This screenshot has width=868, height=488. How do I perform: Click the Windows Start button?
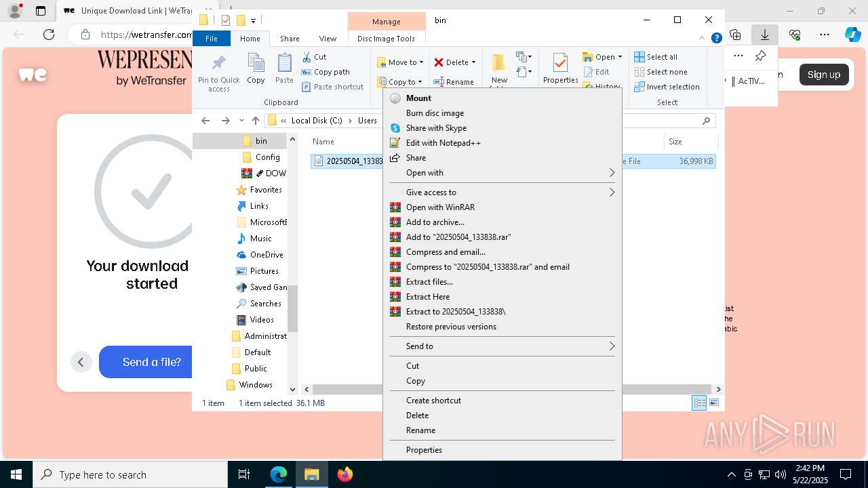[x=16, y=474]
